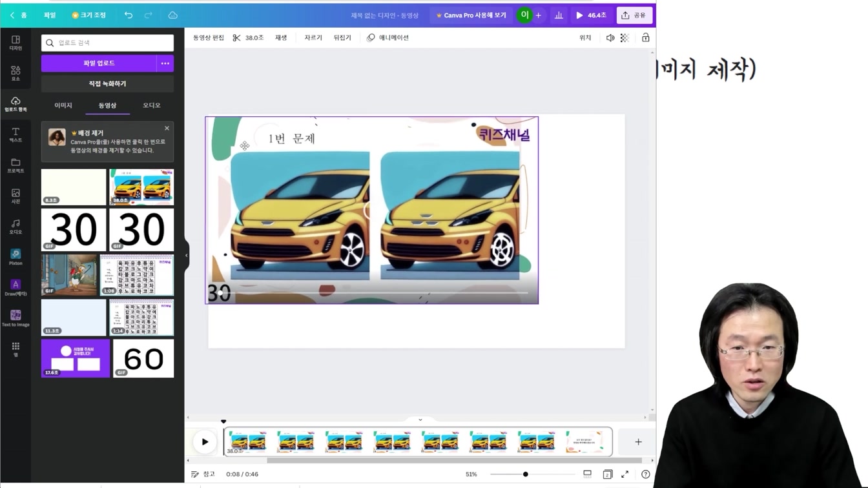Select the 1:14 word puzzle video thumbnail
The height and width of the screenshot is (488, 868).
tap(141, 318)
